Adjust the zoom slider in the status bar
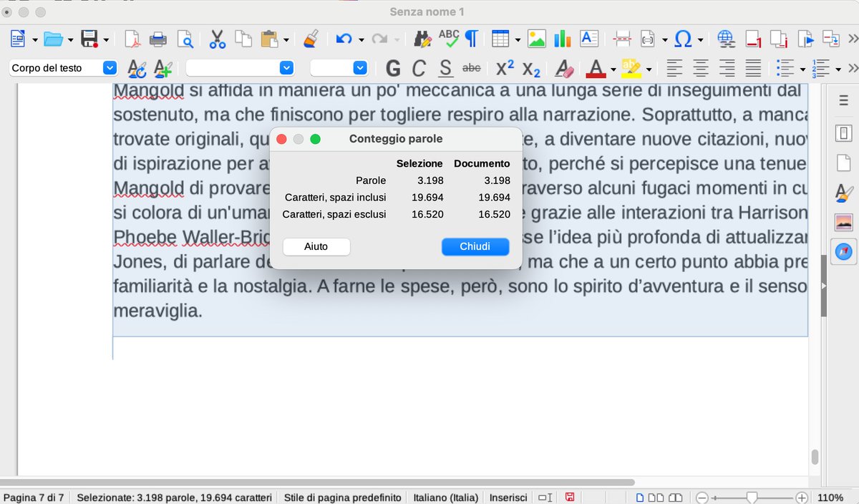Screen dimensions: 859x504 (750, 496)
